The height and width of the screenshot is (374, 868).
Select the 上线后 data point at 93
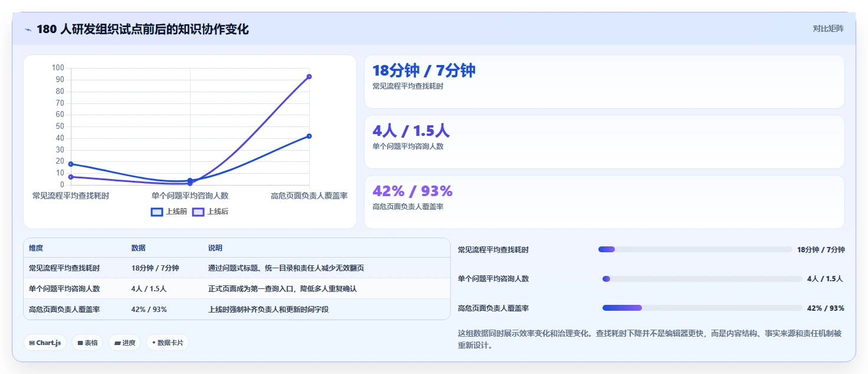tap(309, 77)
